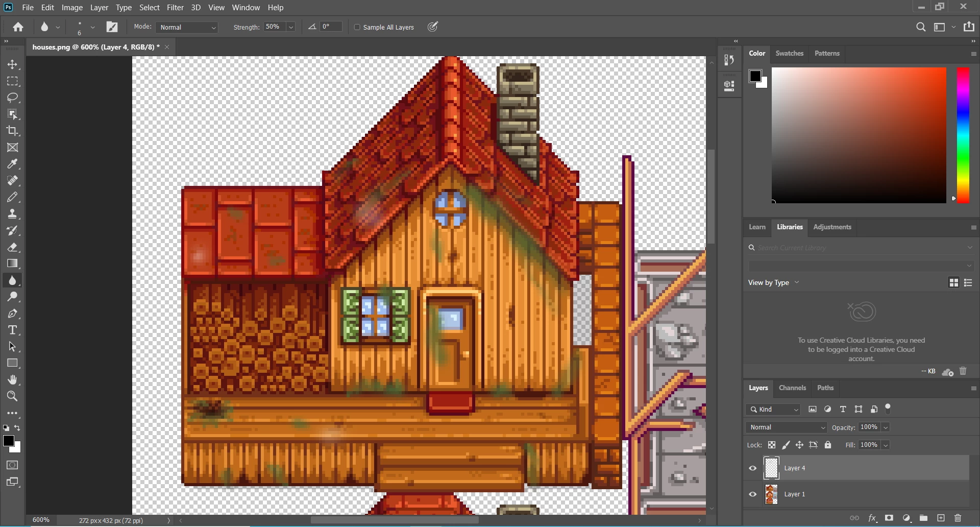Open the Search magnifier in options bar

pyautogui.click(x=921, y=27)
